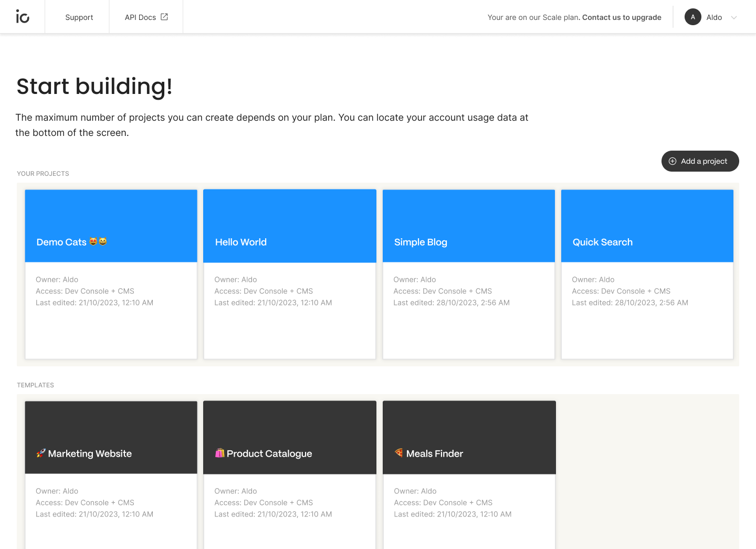756x549 pixels.
Task: Click Meals Finder last edited date
Action: (453, 514)
